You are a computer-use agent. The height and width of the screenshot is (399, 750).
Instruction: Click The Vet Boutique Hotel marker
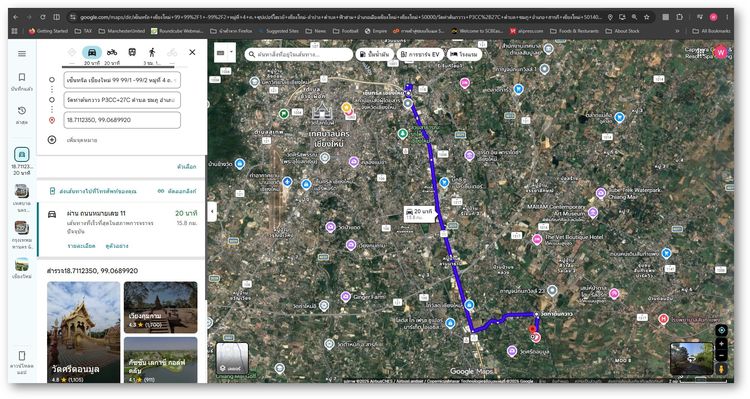point(537,240)
